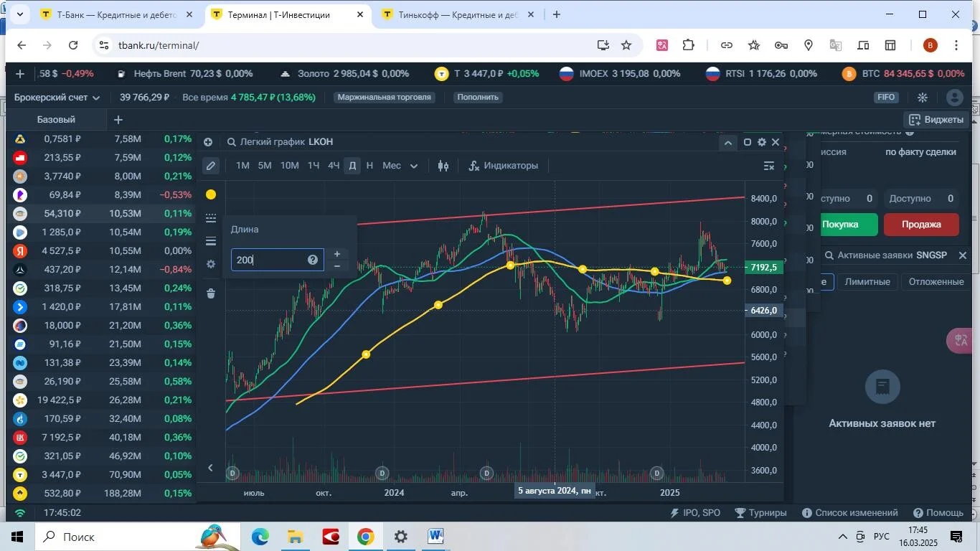The height and width of the screenshot is (551, 980).
Task: Click the Пополнить button
Action: pyautogui.click(x=478, y=98)
